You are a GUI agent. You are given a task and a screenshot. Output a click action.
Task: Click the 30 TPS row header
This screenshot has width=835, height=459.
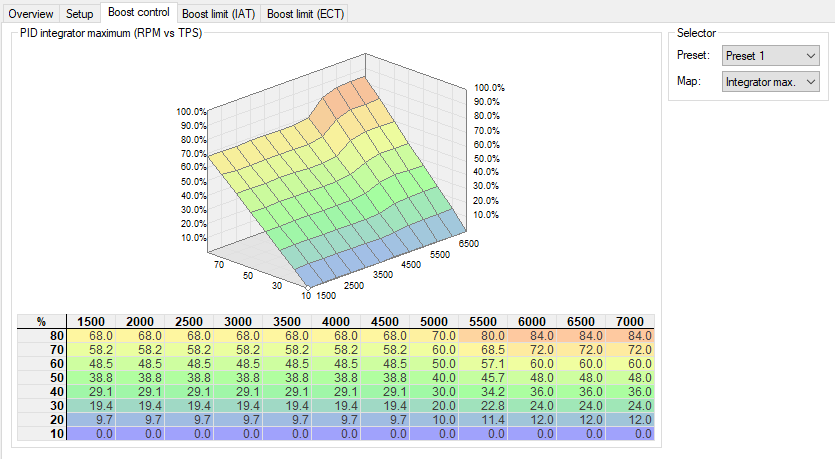42,405
